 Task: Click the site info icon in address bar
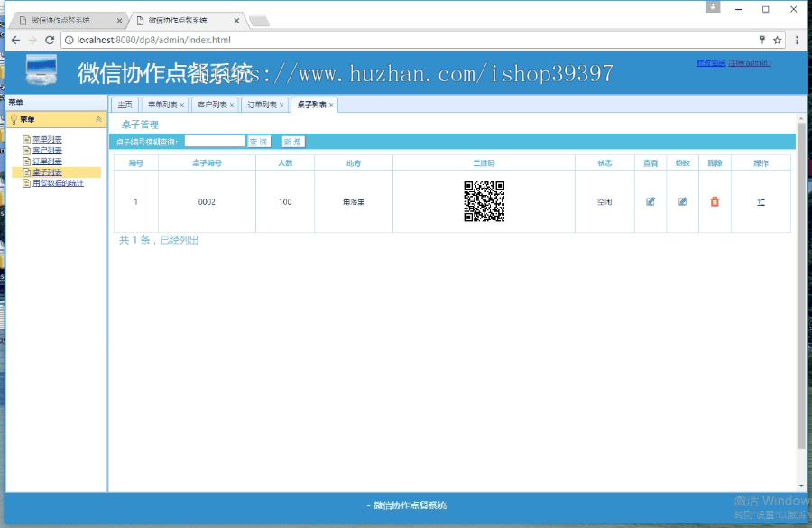coord(69,40)
